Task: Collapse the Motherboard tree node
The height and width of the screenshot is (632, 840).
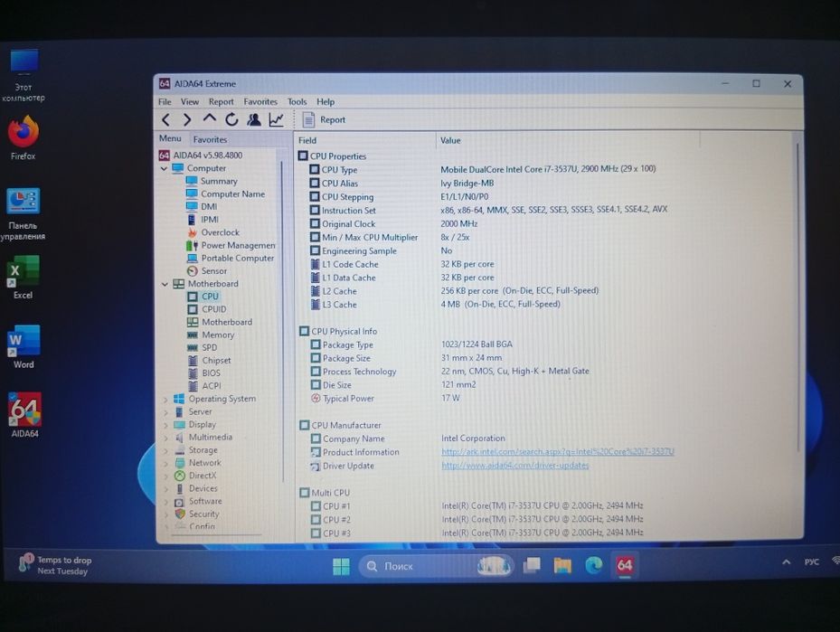Action: (x=165, y=285)
